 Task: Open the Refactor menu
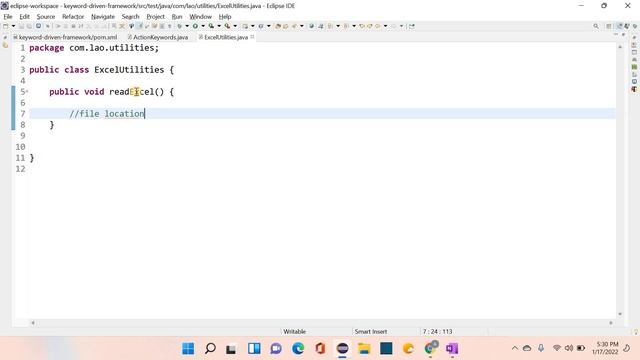(73, 17)
